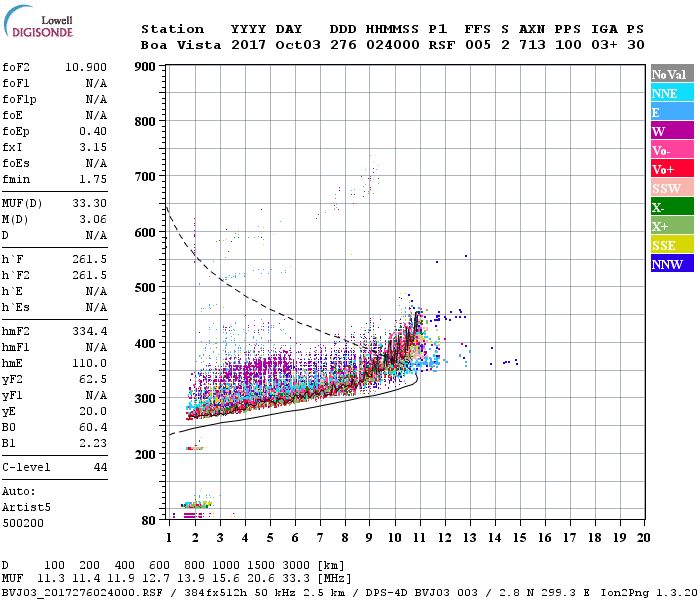Click the MUF 33.3 MHz table value
Image resolution: width=700 pixels, height=600 pixels.
pyautogui.click(x=296, y=579)
